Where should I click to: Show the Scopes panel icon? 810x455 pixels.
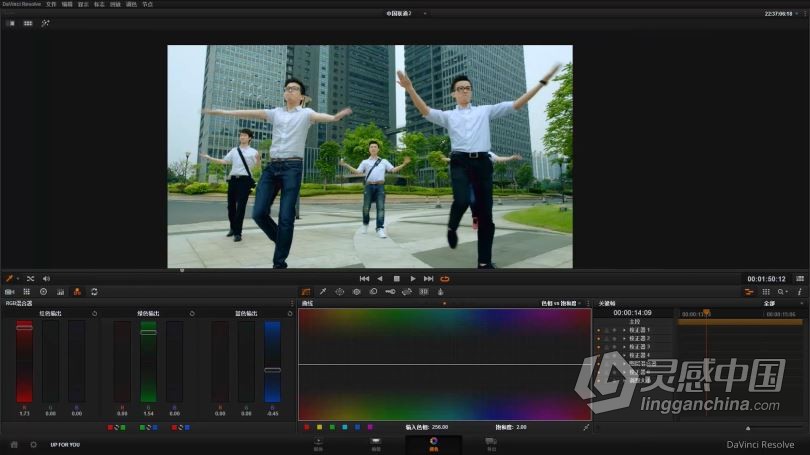pyautogui.click(x=766, y=292)
